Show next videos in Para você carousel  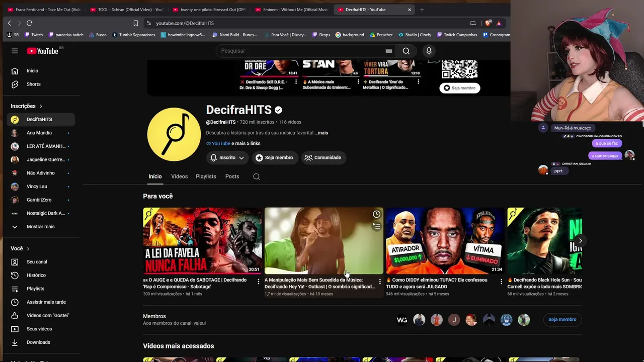(x=580, y=241)
